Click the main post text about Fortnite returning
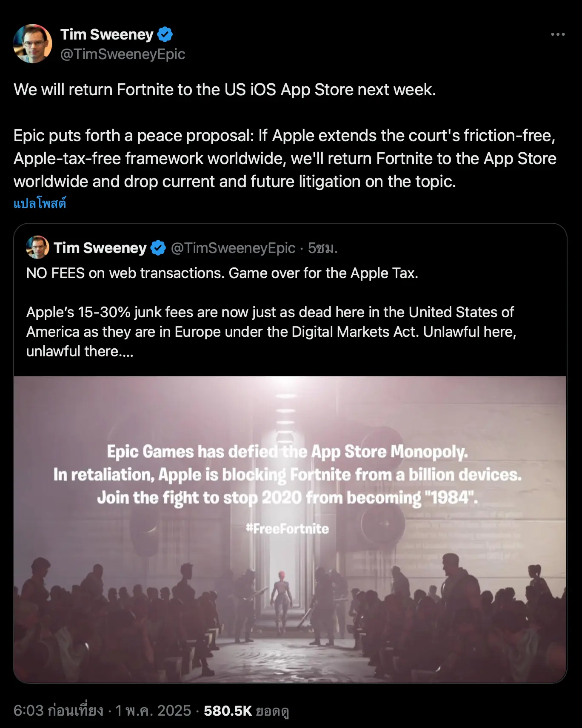Image resolution: width=582 pixels, height=728 pixels. 225,90
